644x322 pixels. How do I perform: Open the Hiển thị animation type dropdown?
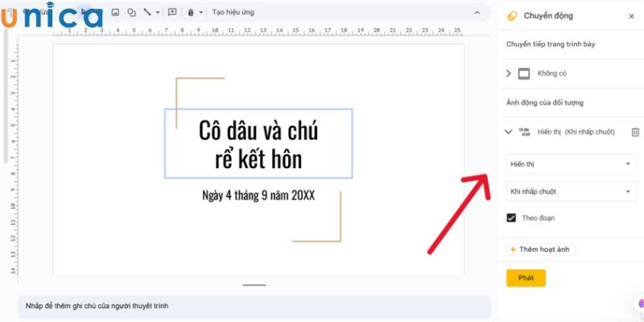[x=572, y=164]
